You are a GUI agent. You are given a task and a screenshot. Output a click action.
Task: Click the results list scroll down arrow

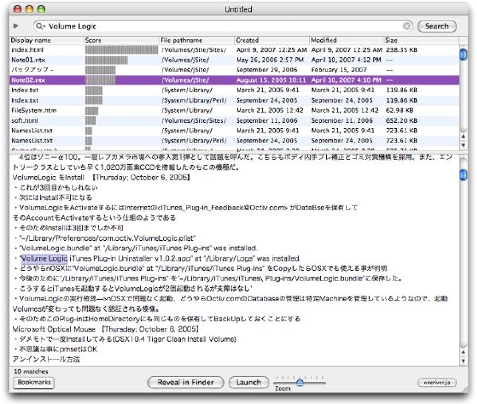coord(463,145)
